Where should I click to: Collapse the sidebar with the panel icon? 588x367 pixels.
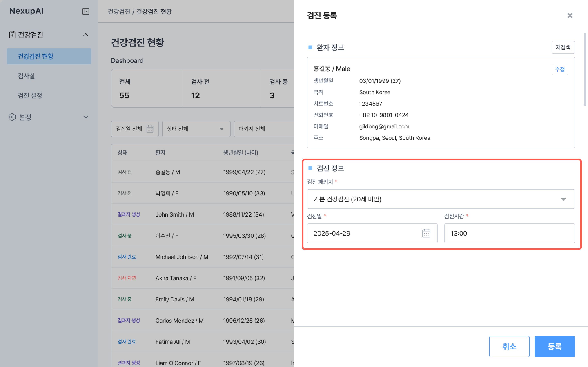86,11
